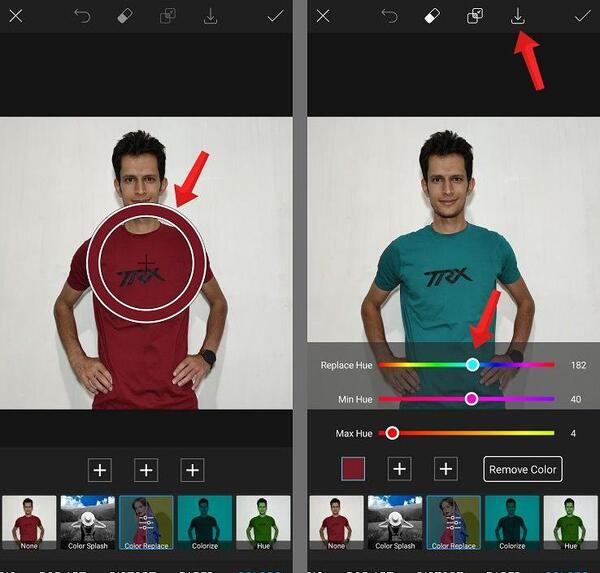Click the Max Hue value 4
Screen dimensions: 600x573
[573, 433]
